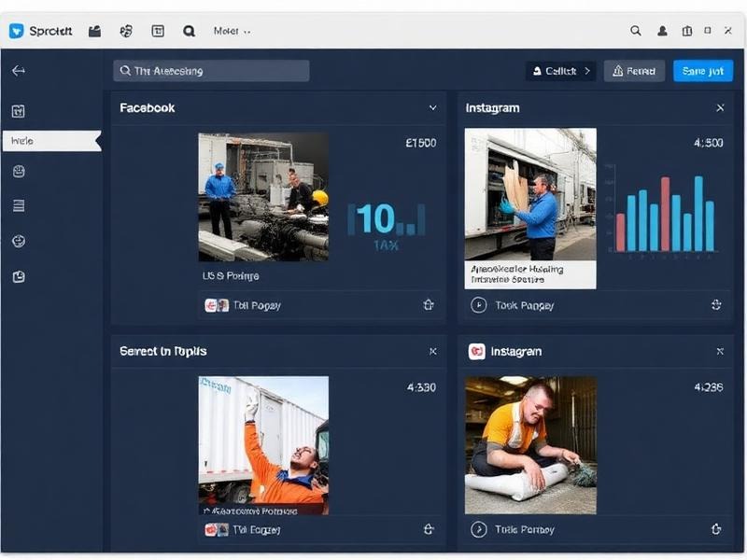Click the user profile icon at top right
Viewport: 747px width, 560px height.
click(664, 30)
